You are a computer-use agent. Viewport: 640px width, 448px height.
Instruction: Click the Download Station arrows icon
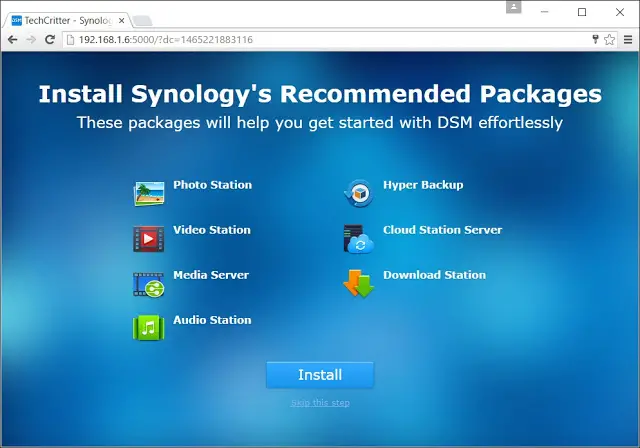tap(358, 283)
